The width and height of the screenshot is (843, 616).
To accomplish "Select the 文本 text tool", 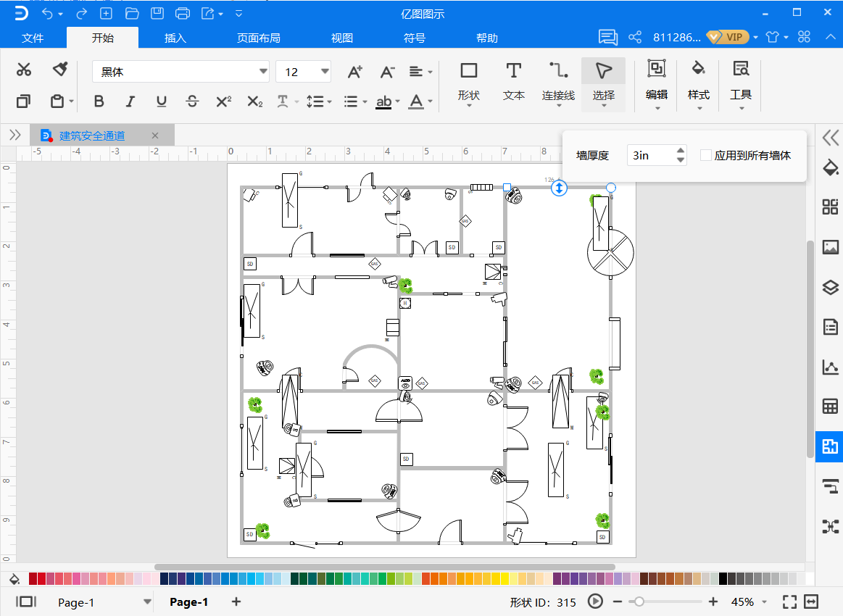I will click(x=513, y=83).
